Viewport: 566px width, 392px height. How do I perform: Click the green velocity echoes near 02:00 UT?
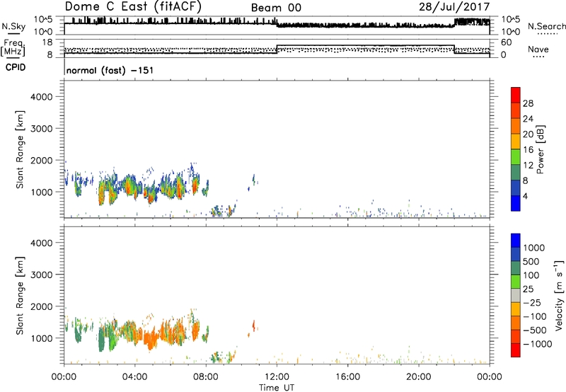102,340
